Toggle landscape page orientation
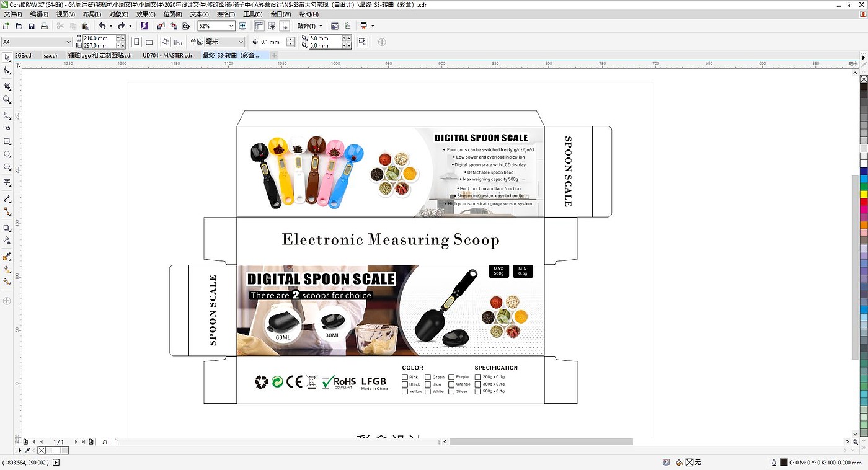The height and width of the screenshot is (470, 868). click(149, 42)
